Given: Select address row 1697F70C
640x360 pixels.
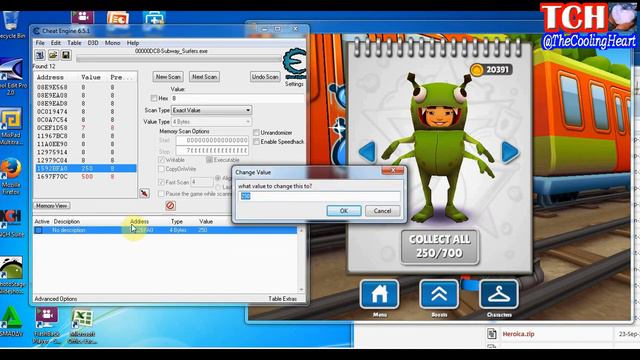Looking at the screenshot, I should click(x=85, y=177).
